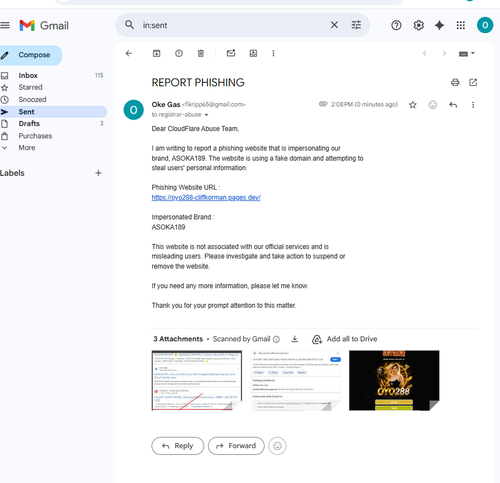500x483 pixels.
Task: Add emoji reaction beside Forward
Action: (x=277, y=446)
